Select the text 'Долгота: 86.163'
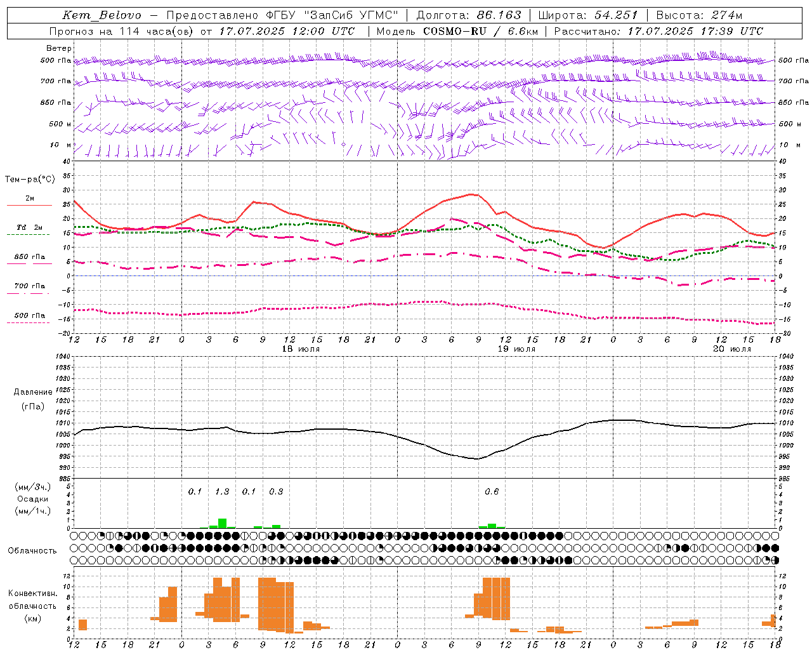 (x=468, y=15)
